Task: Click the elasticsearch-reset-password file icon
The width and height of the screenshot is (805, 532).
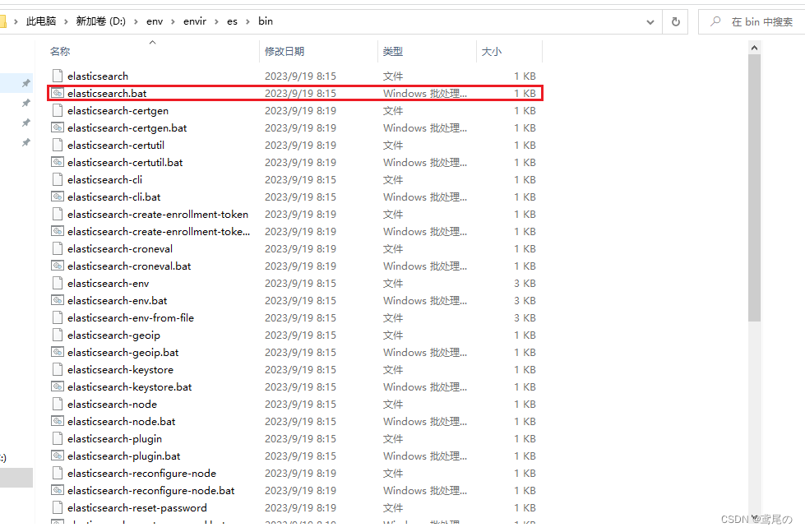Action: 58,507
